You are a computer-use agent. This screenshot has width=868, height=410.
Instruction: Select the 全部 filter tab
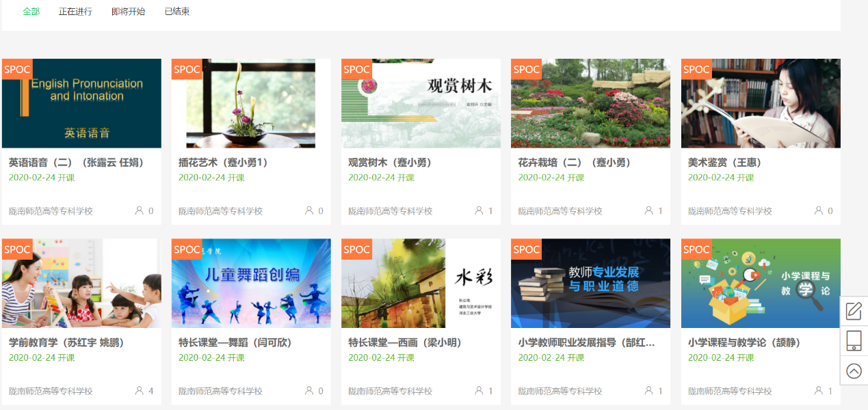point(31,12)
